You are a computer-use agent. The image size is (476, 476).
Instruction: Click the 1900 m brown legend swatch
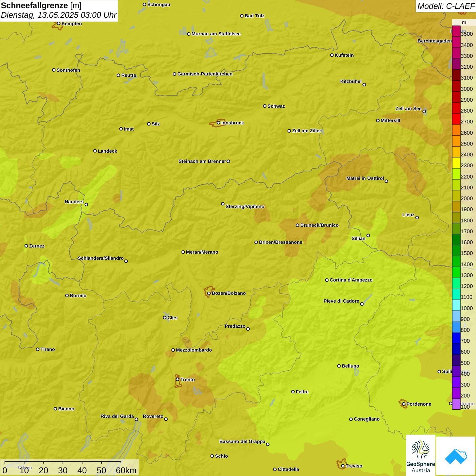click(x=456, y=207)
